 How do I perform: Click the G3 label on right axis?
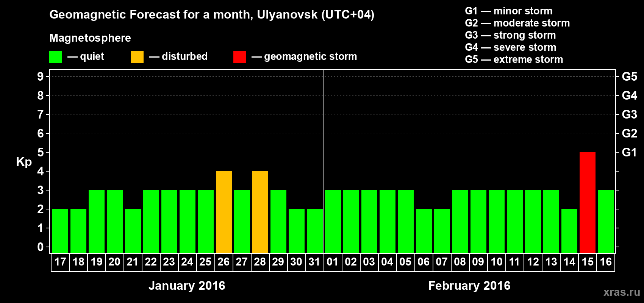[630, 114]
